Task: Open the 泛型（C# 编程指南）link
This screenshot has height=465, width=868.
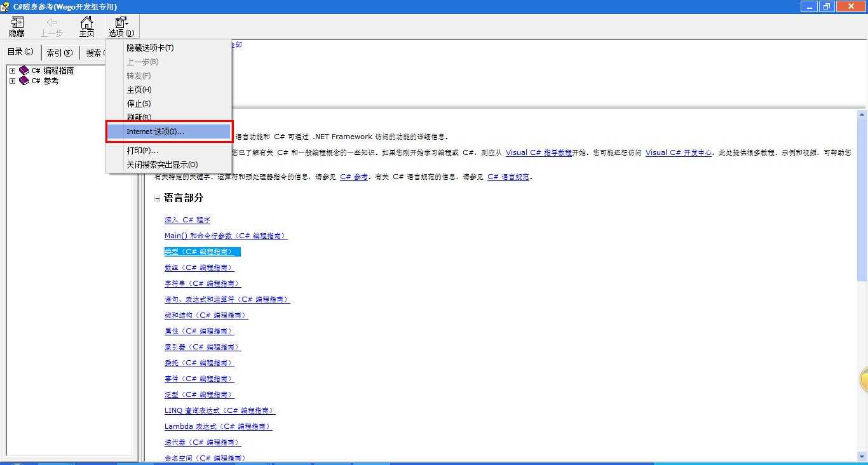Action: (199, 394)
